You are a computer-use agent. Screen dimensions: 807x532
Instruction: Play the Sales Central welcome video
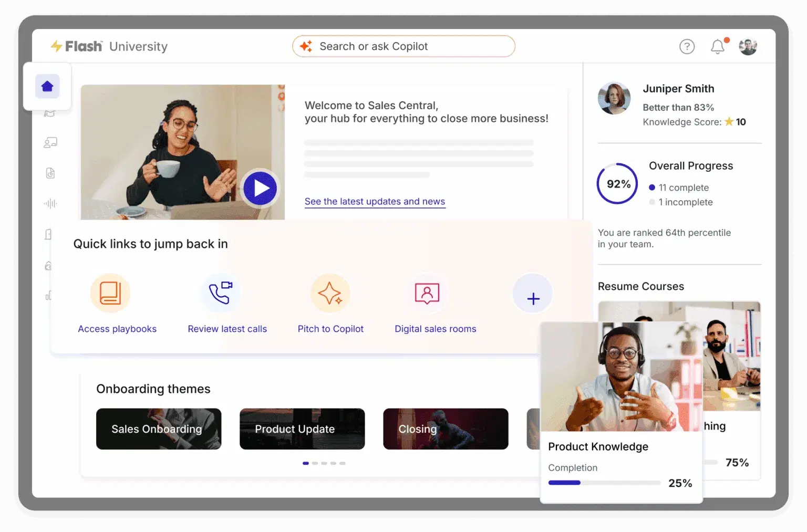pyautogui.click(x=260, y=188)
